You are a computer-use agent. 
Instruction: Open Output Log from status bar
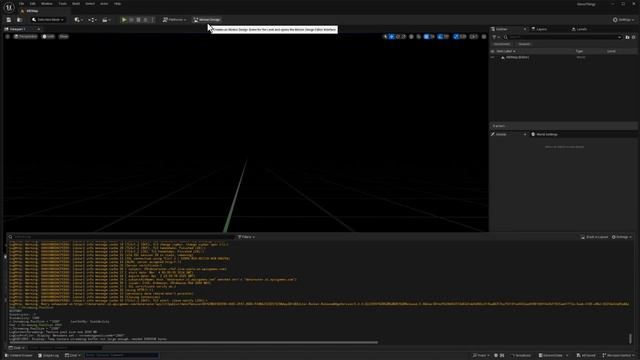point(49,356)
